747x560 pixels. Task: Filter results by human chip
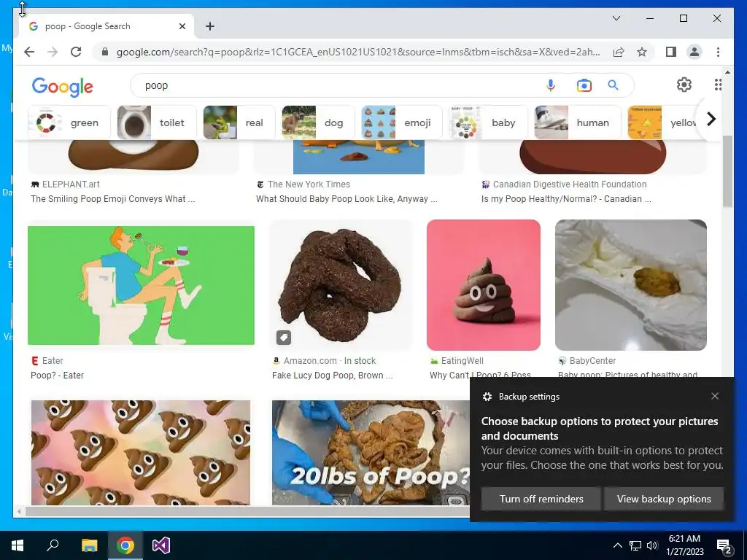(578, 122)
